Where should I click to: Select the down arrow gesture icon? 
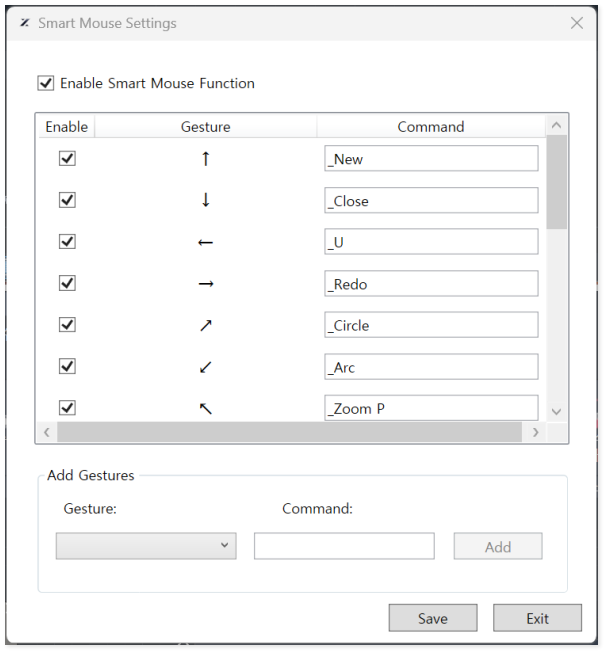(206, 200)
